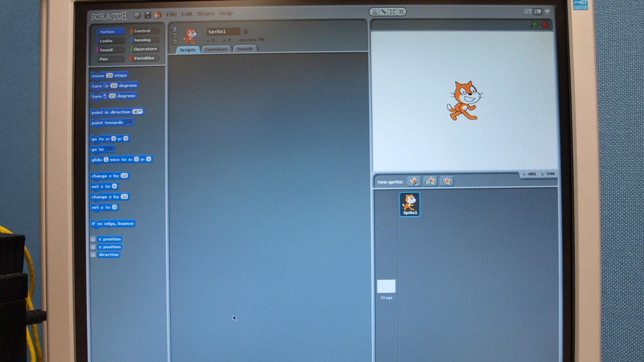Select the Operators block category
This screenshot has width=644, height=362.
(144, 49)
